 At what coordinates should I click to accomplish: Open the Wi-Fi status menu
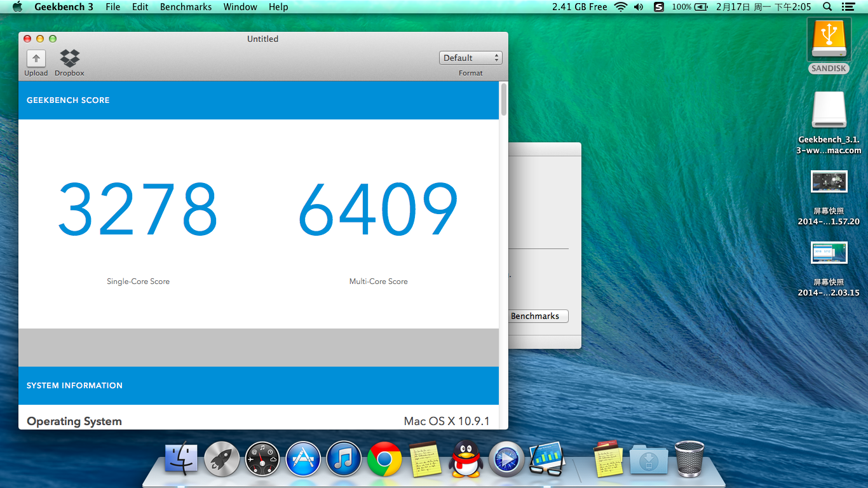[x=620, y=7]
